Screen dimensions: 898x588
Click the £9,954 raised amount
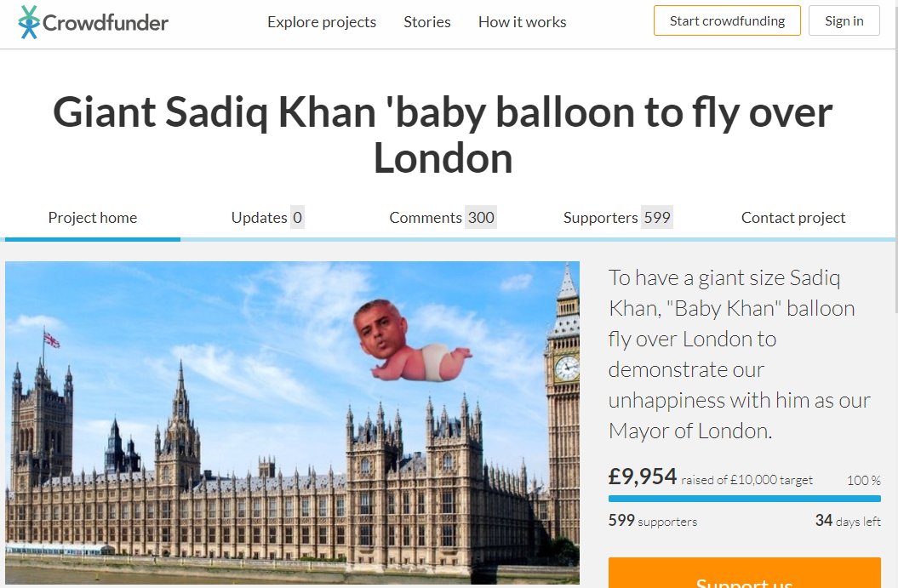click(x=643, y=477)
